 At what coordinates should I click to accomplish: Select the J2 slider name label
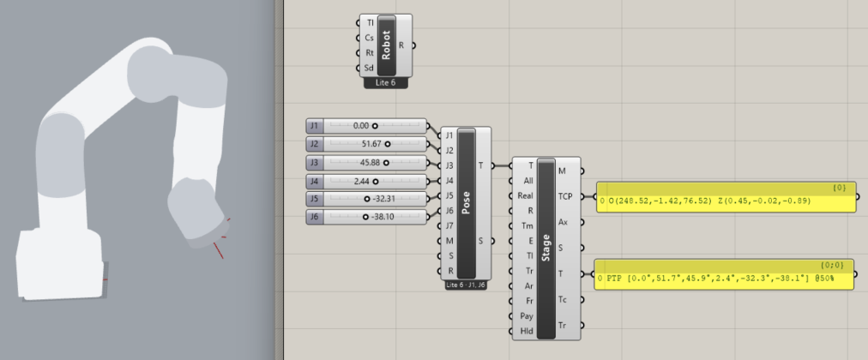click(x=315, y=144)
